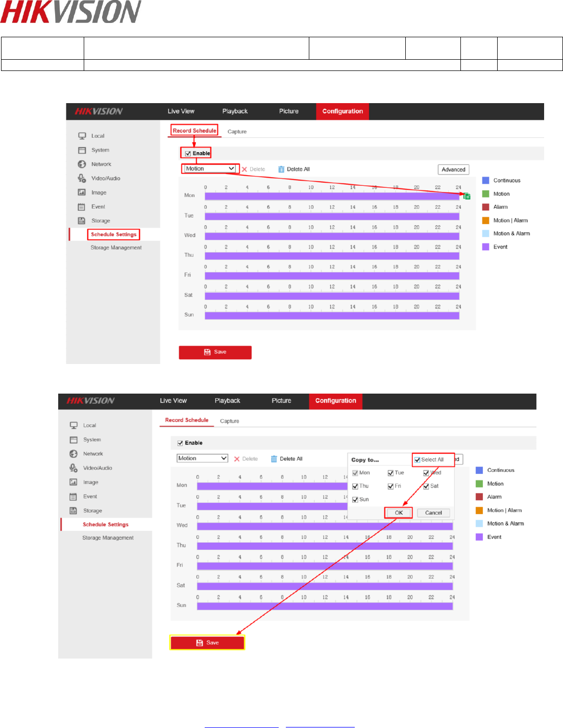This screenshot has width=563, height=728.
Task: Click the Storage disk icon in first screenshot
Action: (x=82, y=221)
